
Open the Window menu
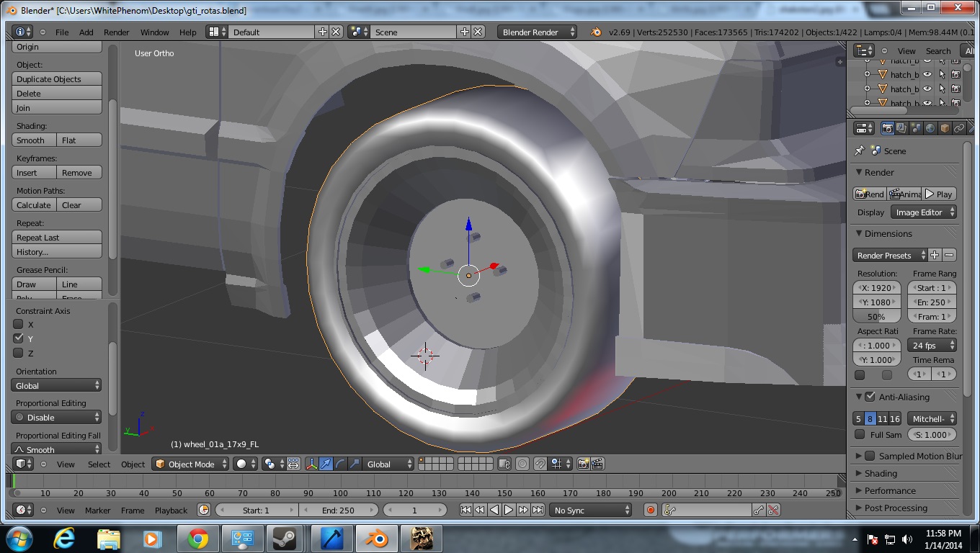pyautogui.click(x=154, y=32)
